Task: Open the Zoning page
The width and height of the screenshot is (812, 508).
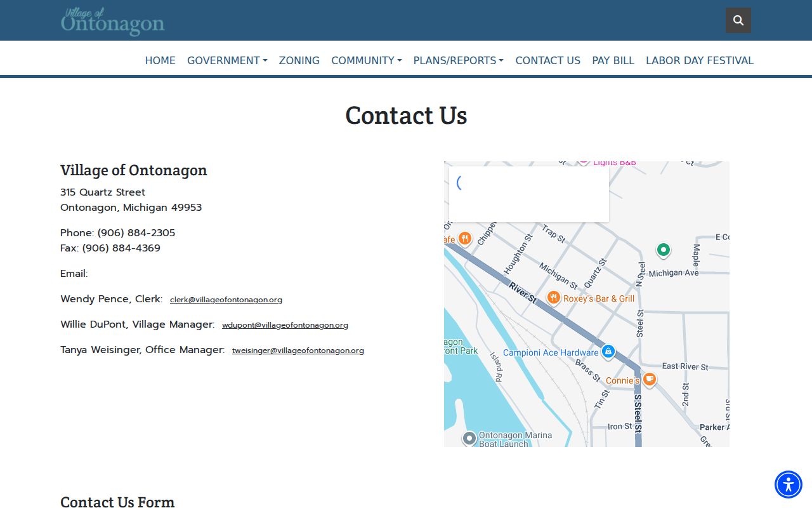Action: [x=299, y=60]
